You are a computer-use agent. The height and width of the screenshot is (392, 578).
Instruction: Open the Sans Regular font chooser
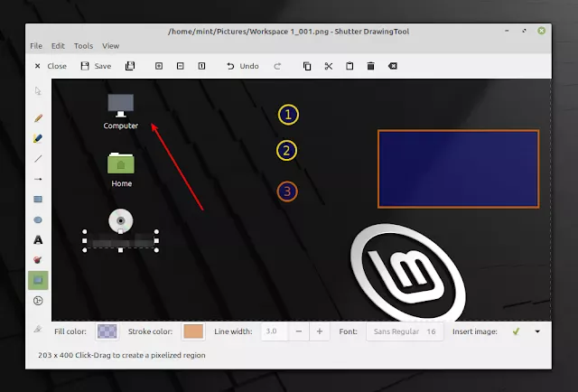(x=405, y=331)
